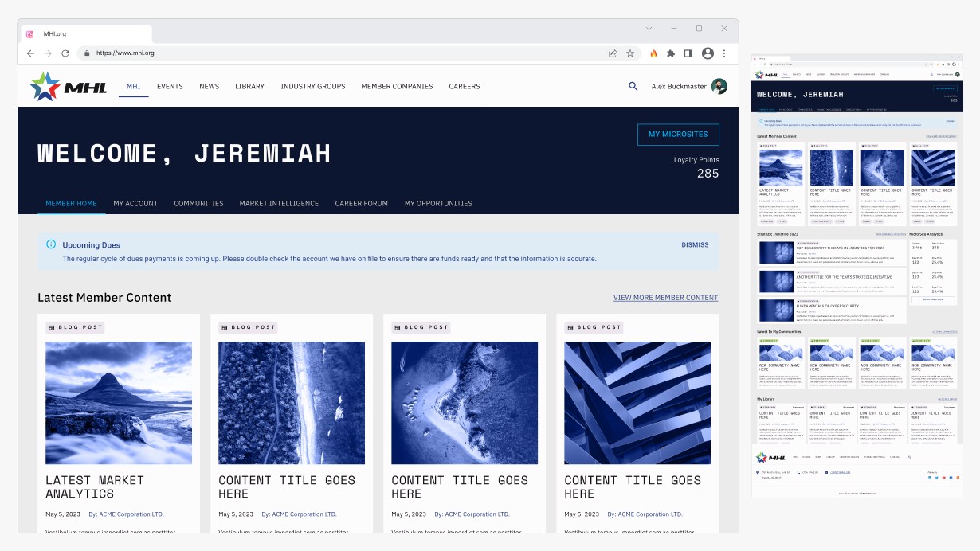The image size is (980, 551).
Task: Open the blue building architecture thumbnail
Action: [x=637, y=403]
